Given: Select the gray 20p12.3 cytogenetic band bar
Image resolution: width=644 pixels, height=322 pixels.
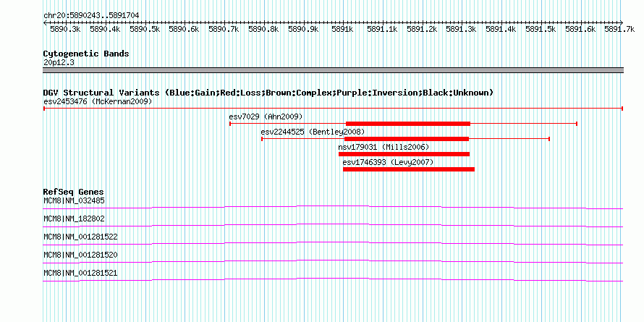Looking at the screenshot, I should pos(333,70).
